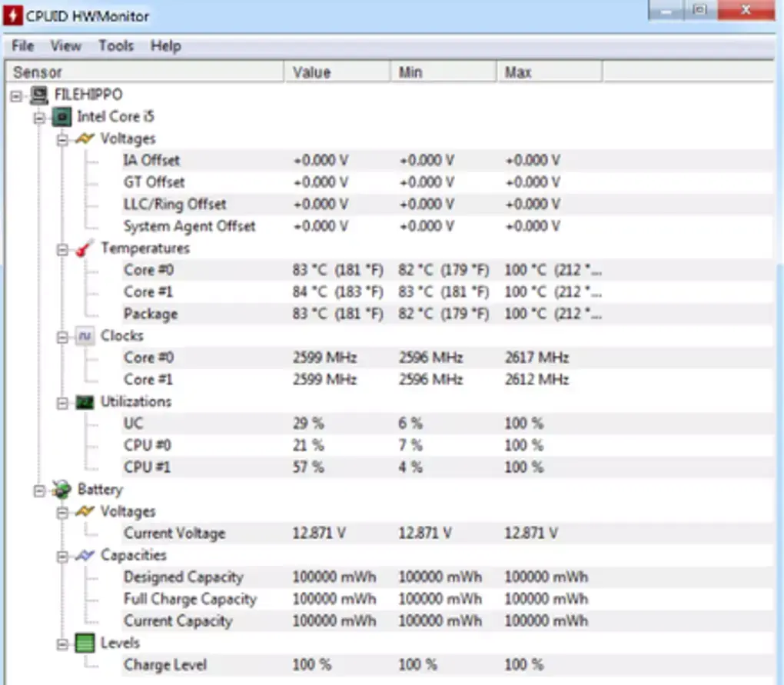Collapse the Clocks group
Viewport: 784px width, 685px height.
tap(62, 338)
